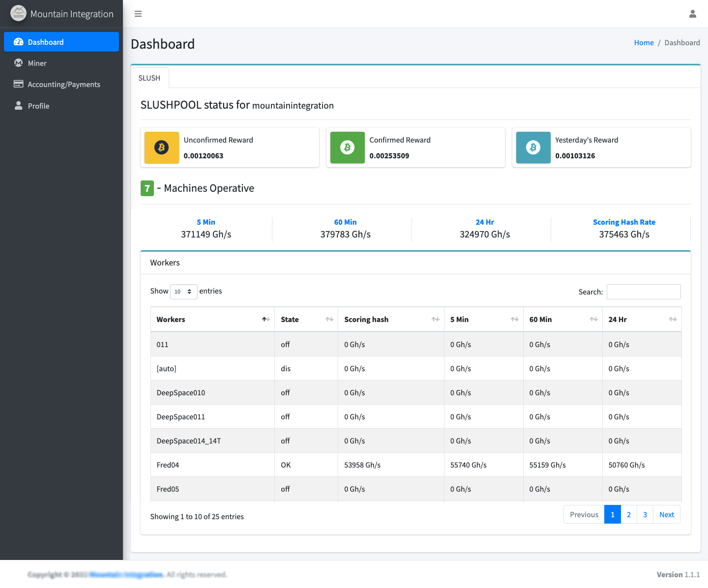The width and height of the screenshot is (708, 588).
Task: Click the Scoring Hash Rate link
Action: pyautogui.click(x=624, y=222)
